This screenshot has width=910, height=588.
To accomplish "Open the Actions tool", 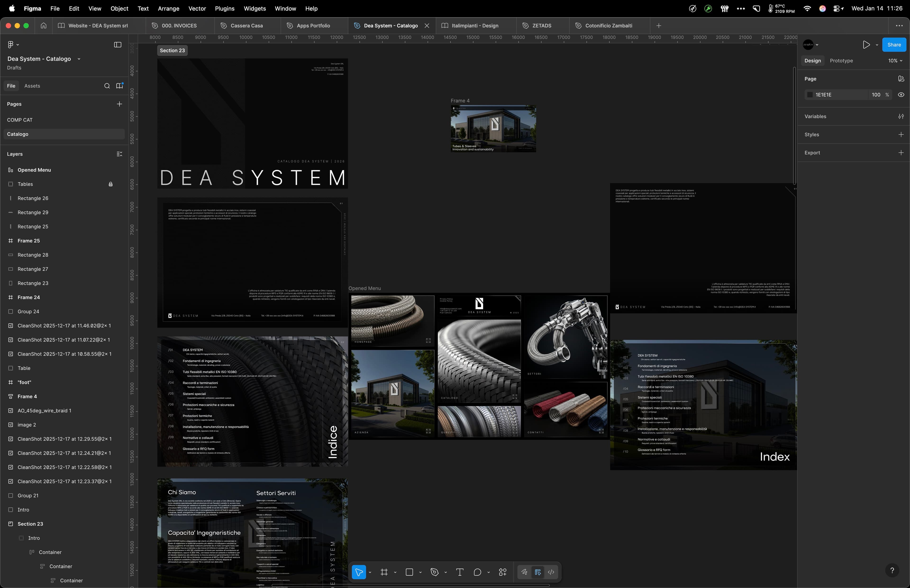I will click(x=503, y=572).
